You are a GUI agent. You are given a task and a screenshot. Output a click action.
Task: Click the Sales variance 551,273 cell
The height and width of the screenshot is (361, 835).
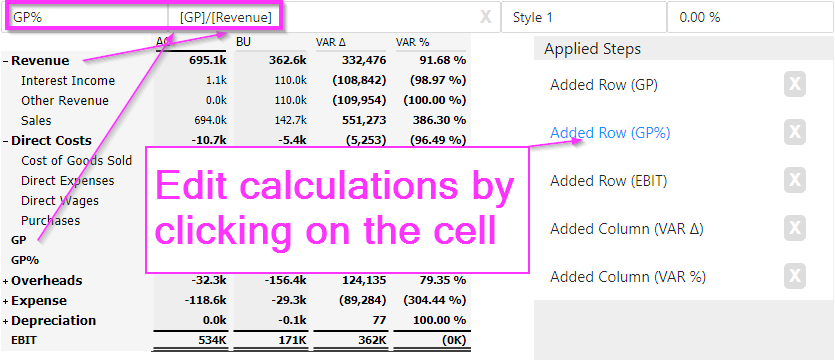(x=365, y=121)
